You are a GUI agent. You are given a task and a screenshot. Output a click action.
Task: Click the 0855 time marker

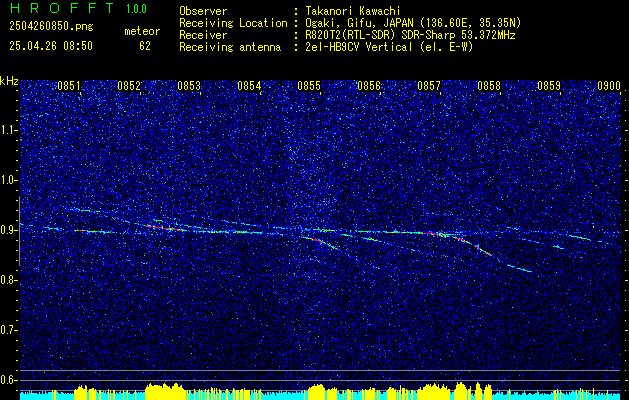(309, 86)
